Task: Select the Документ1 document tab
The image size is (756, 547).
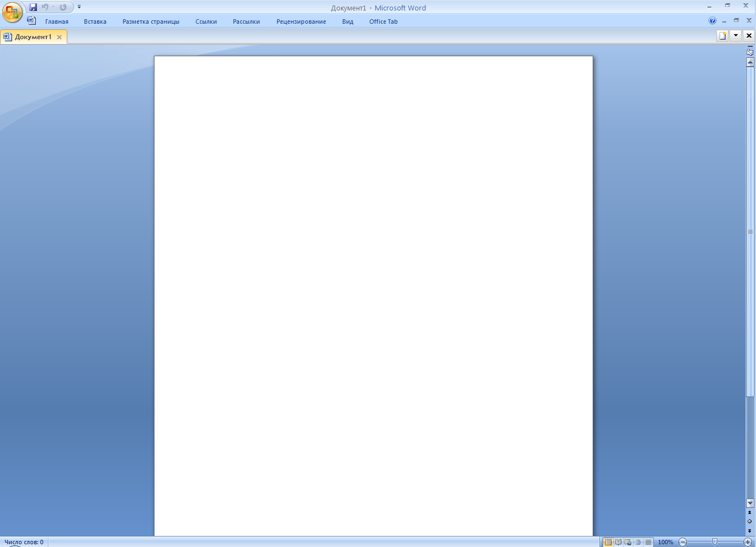Action: pyautogui.click(x=33, y=37)
